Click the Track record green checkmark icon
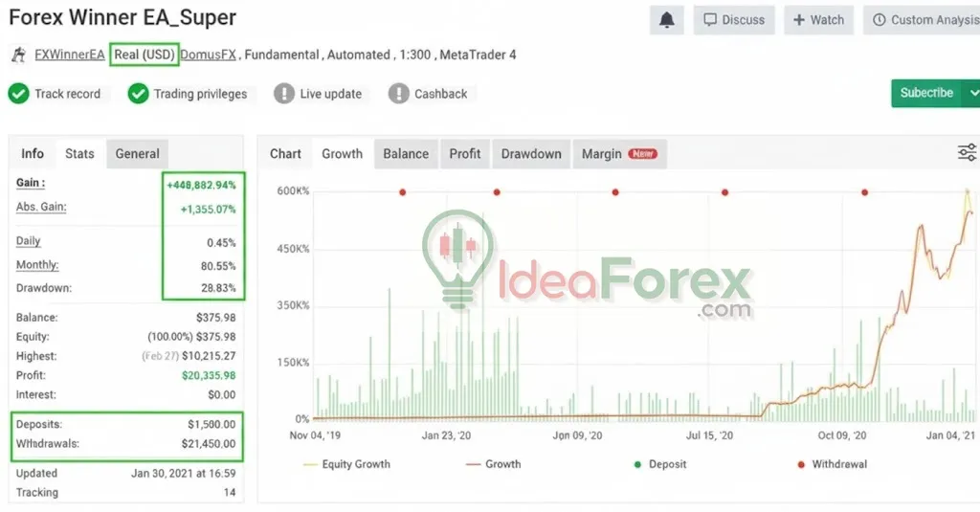This screenshot has width=980, height=512. pos(18,94)
